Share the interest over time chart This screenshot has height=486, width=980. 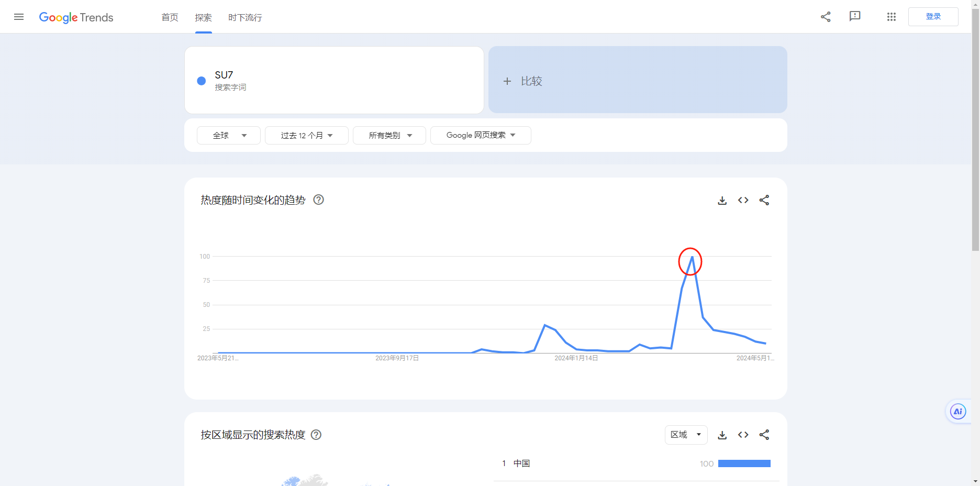pyautogui.click(x=764, y=200)
